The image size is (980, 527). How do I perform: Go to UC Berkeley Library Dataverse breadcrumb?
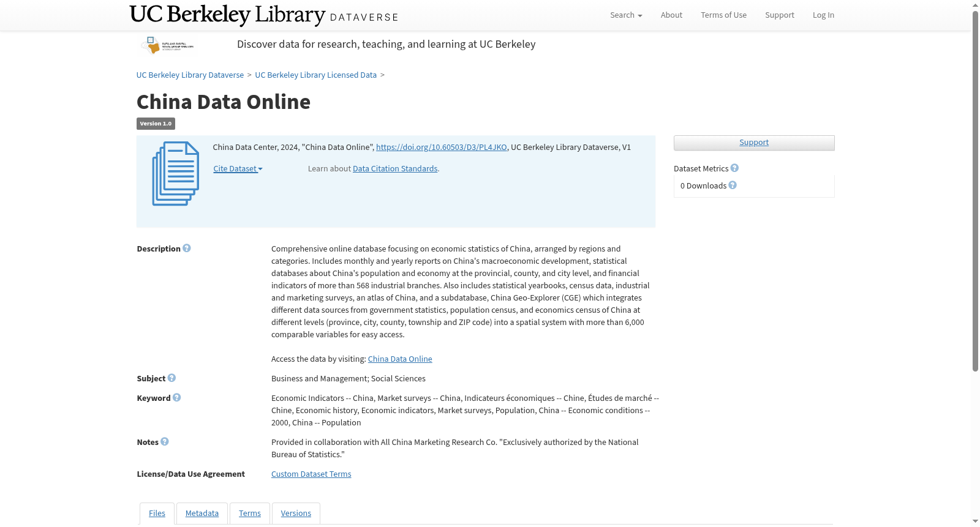(190, 75)
